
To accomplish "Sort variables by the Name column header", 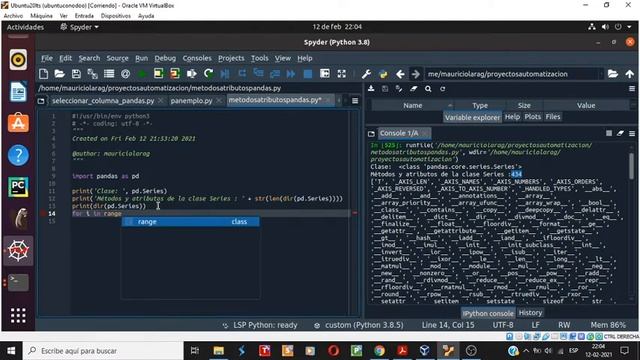I will coord(412,106).
